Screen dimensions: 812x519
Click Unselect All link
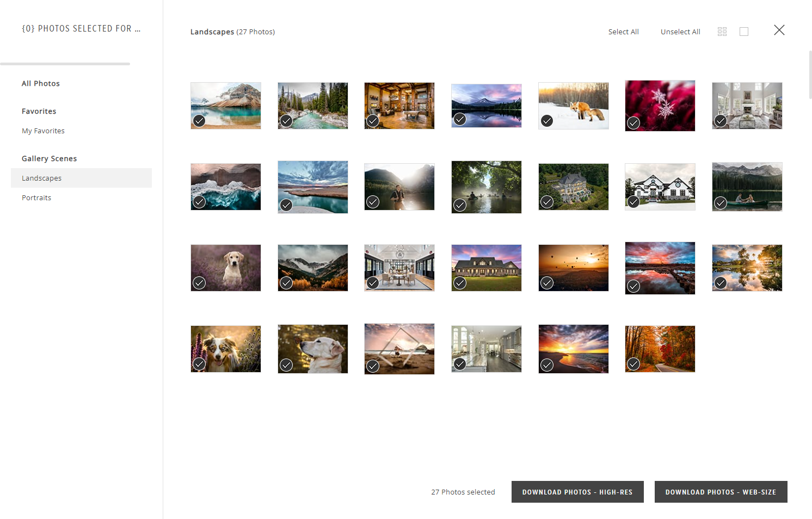click(x=680, y=32)
